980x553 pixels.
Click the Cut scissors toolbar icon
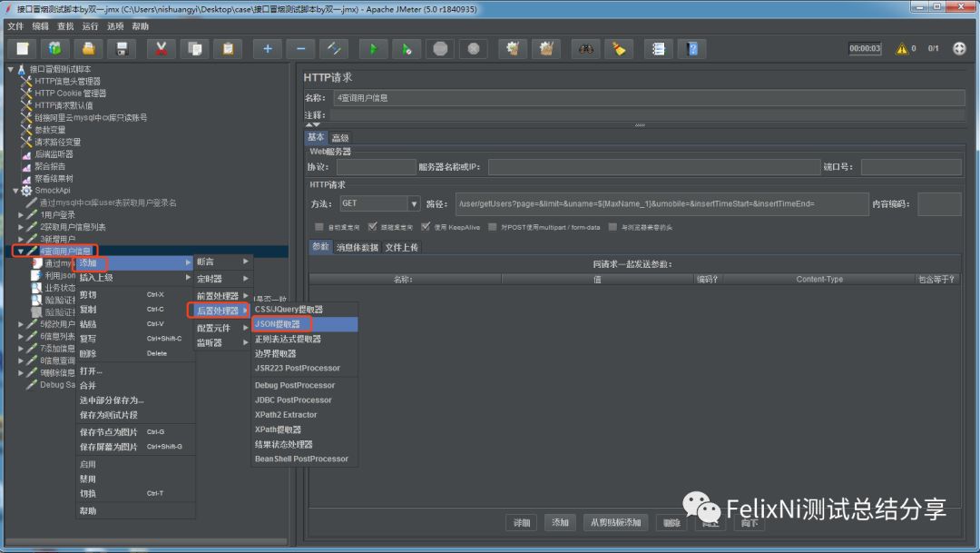[162, 49]
